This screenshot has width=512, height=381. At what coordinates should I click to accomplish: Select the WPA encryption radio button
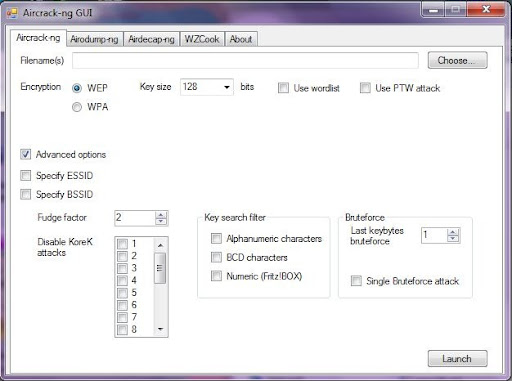(x=77, y=107)
